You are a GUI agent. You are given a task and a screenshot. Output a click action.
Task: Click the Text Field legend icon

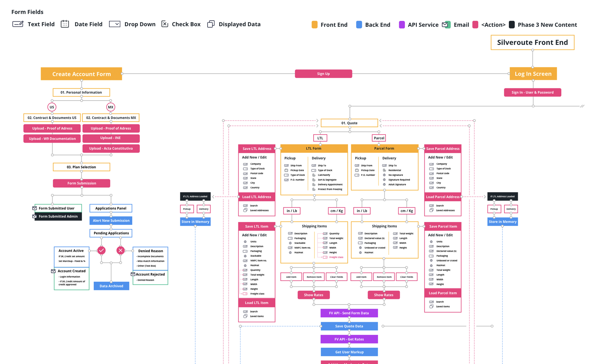click(x=18, y=24)
